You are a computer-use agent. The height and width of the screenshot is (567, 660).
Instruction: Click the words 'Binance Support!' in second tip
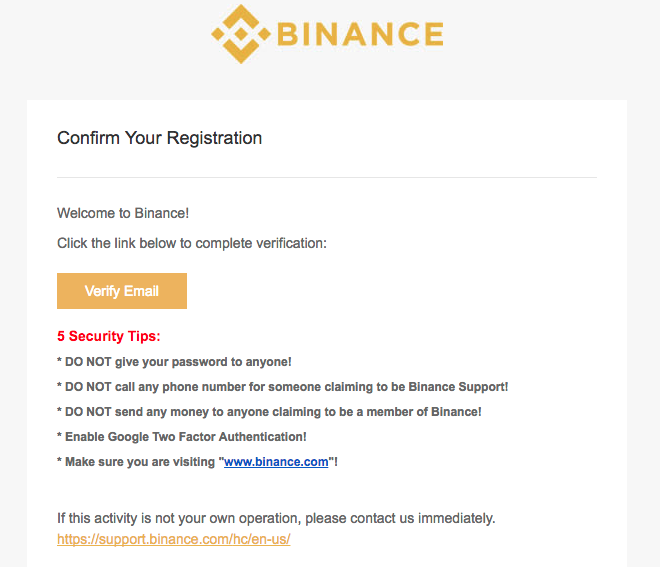pyautogui.click(x=458, y=387)
